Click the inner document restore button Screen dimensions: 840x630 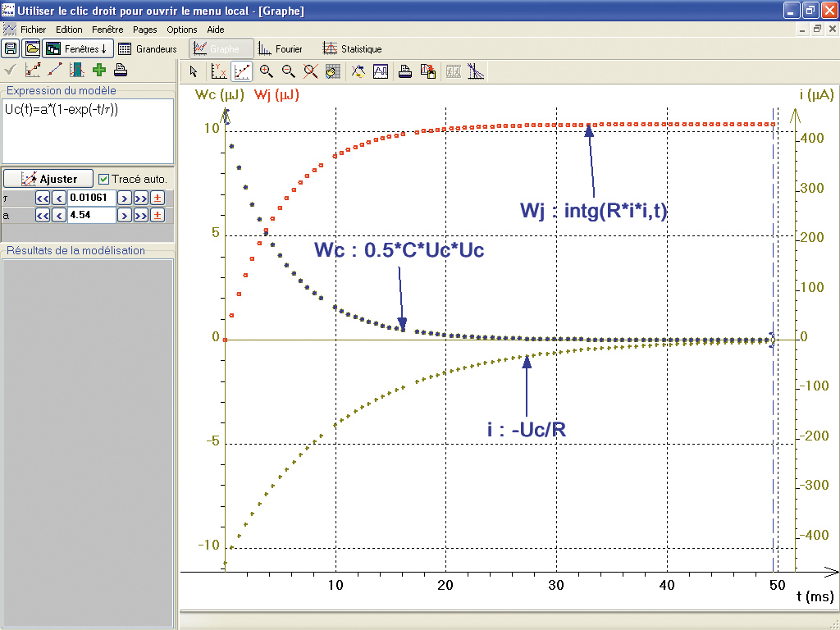point(817,30)
